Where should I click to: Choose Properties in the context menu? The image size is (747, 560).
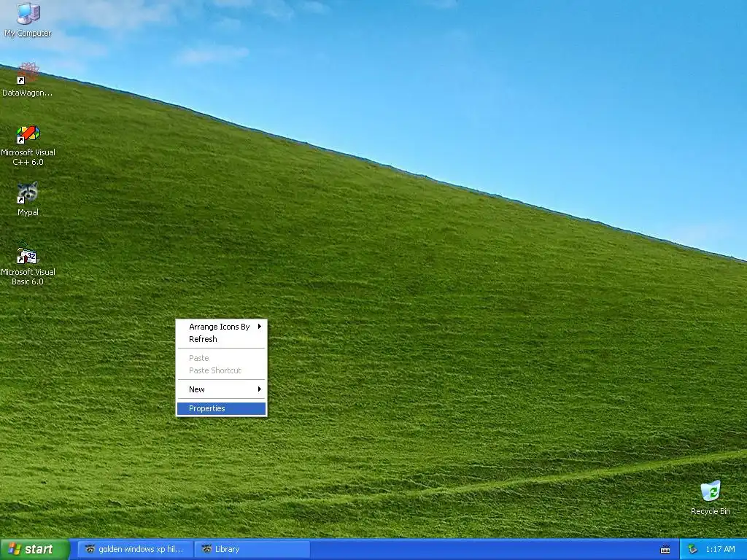221,408
